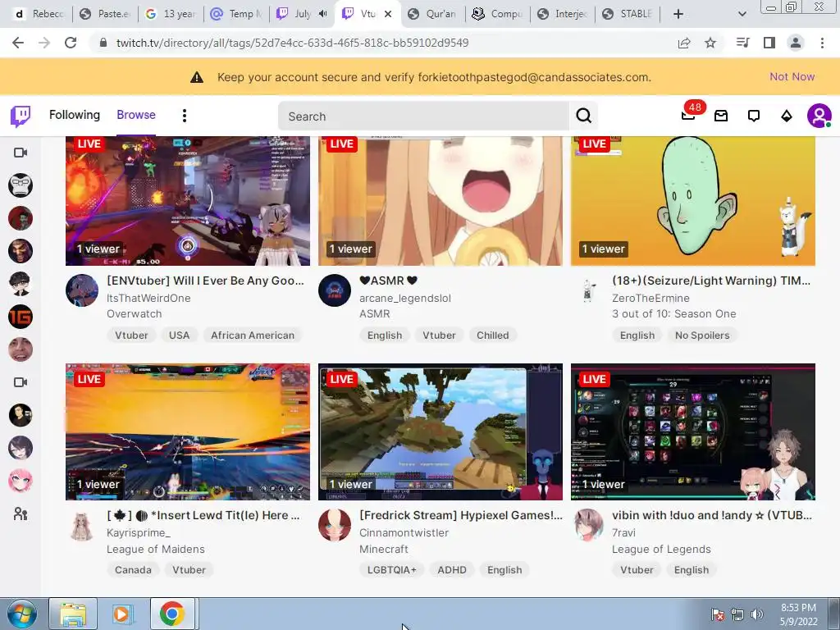
Task: Open the ASMR stream thumbnail
Action: 441,201
